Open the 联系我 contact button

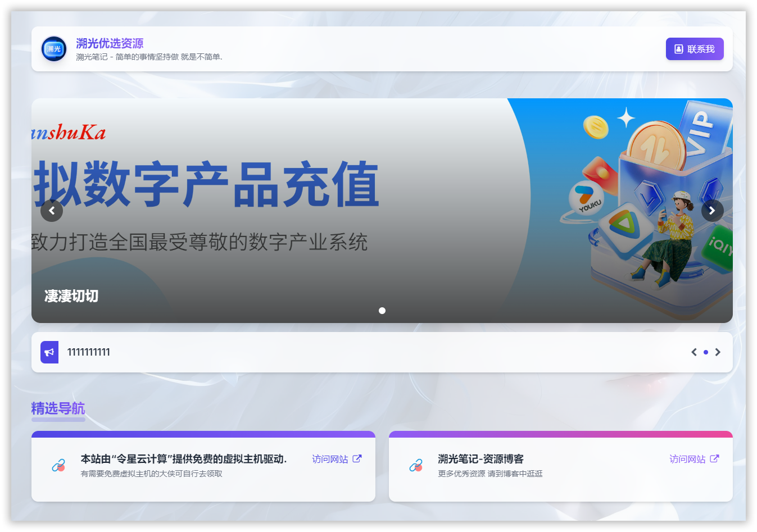695,49
